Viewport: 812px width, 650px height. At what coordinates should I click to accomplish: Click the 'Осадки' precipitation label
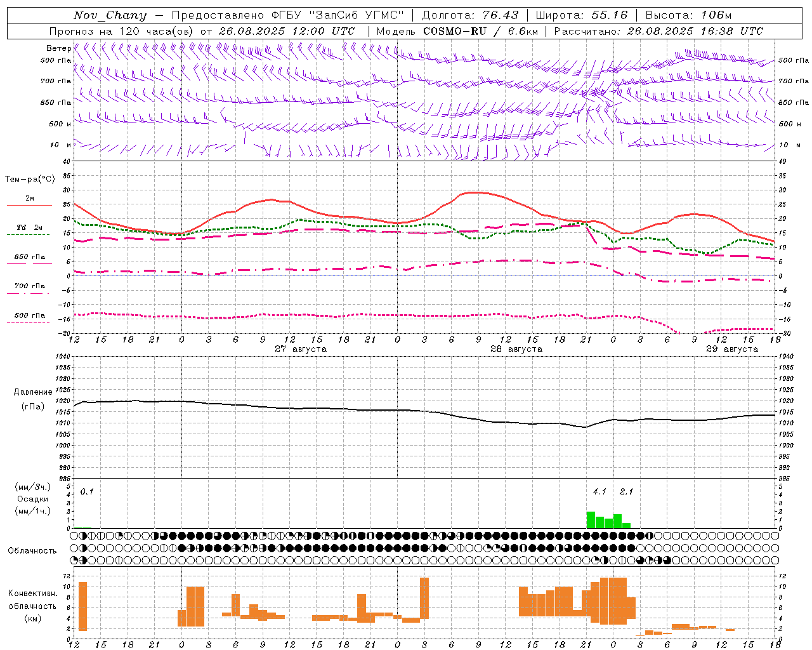[x=32, y=499]
